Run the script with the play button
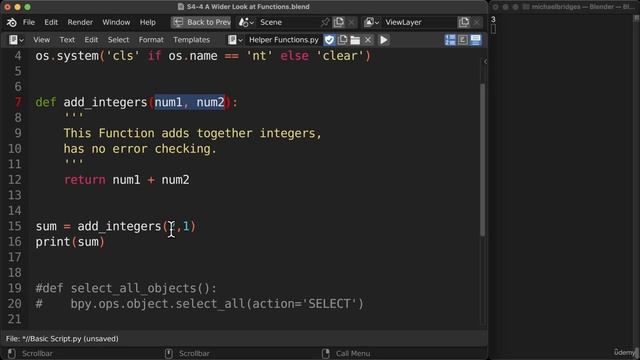 tap(384, 40)
